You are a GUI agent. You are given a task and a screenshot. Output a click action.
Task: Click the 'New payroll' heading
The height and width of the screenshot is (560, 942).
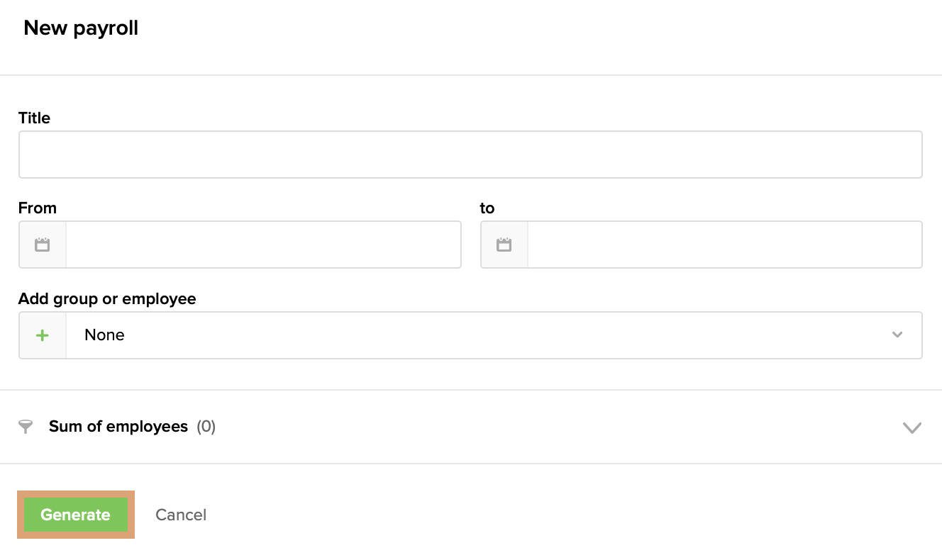pyautogui.click(x=81, y=28)
